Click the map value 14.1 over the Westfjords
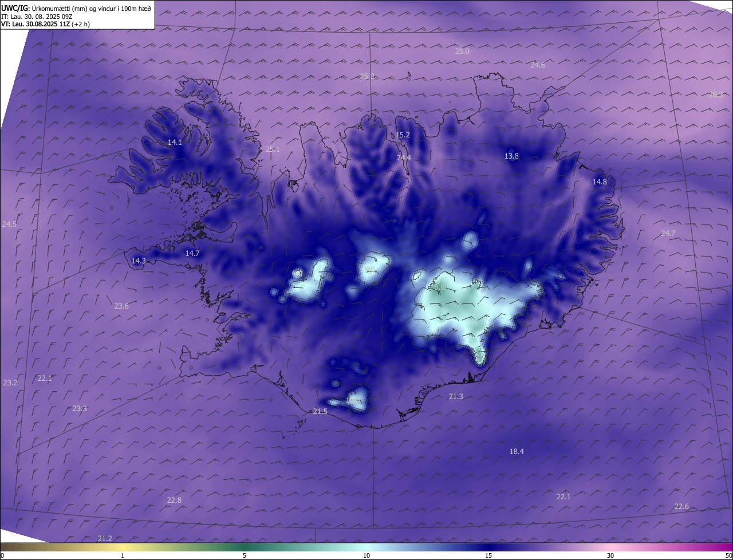733x560 pixels. [x=175, y=142]
